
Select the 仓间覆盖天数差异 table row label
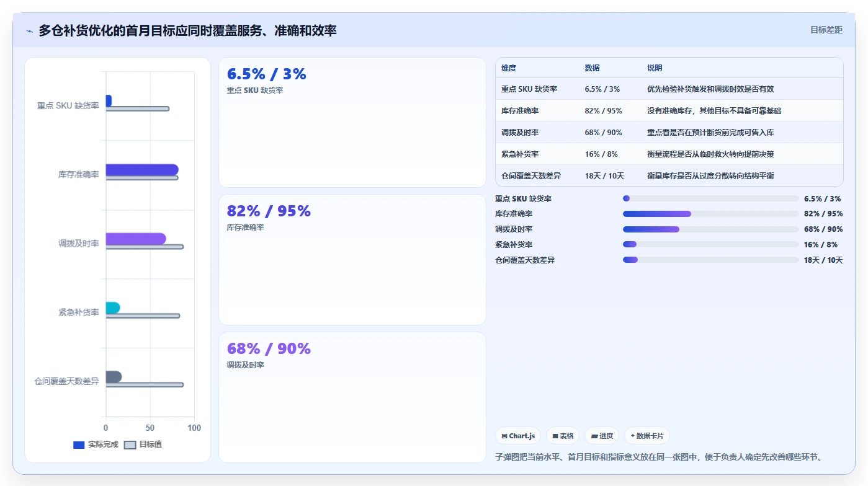531,176
